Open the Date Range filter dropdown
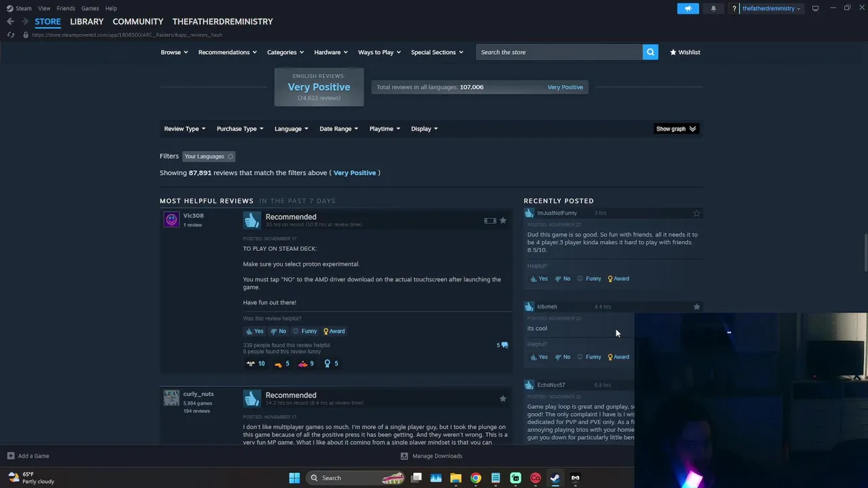Image resolution: width=868 pixels, height=488 pixels. tap(339, 129)
